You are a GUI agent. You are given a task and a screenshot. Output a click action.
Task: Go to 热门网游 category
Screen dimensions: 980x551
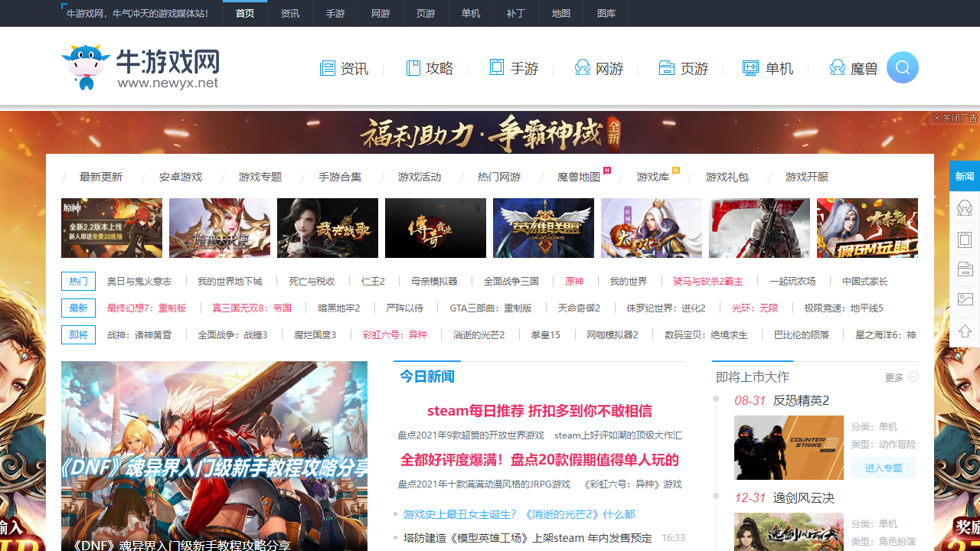[499, 177]
